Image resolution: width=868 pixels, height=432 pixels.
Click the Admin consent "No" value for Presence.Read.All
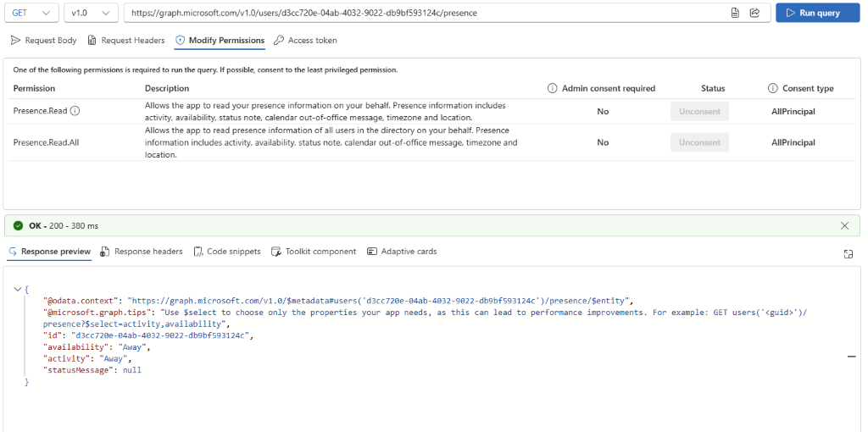pos(603,142)
